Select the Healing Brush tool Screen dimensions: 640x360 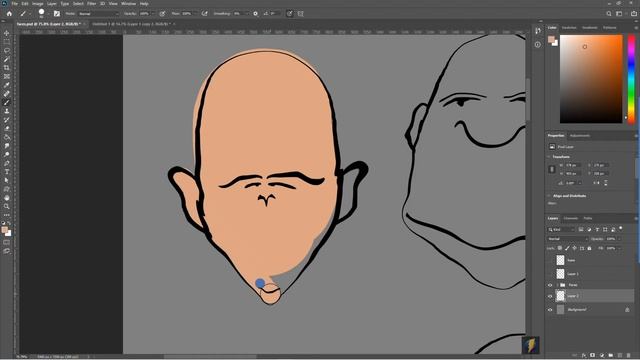tap(7, 94)
